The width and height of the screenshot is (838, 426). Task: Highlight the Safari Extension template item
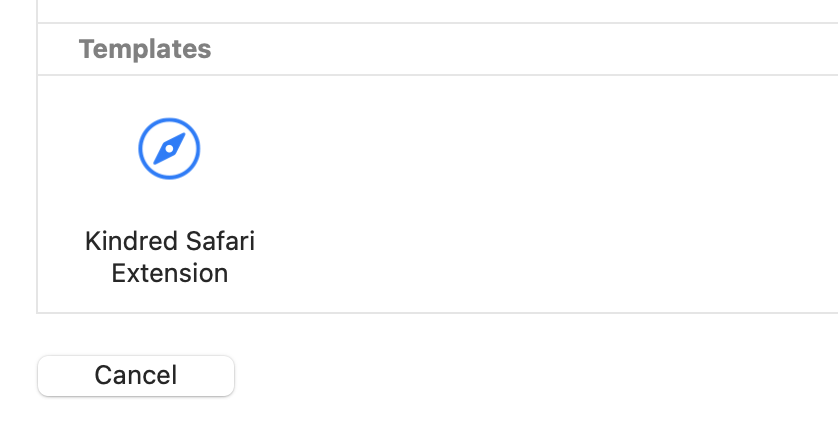pos(169,202)
